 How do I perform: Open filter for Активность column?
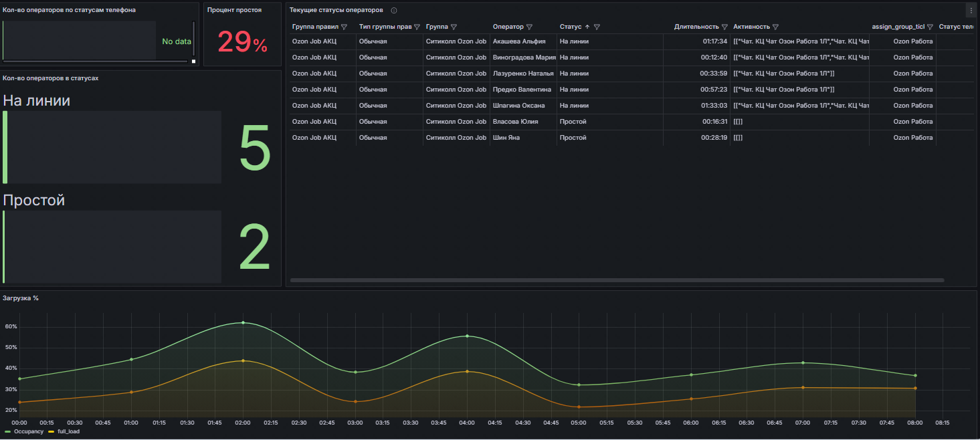775,27
